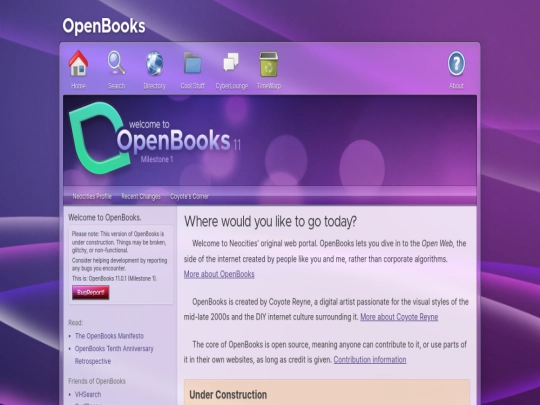Open the About question mark icon
The height and width of the screenshot is (405, 540).
[456, 63]
